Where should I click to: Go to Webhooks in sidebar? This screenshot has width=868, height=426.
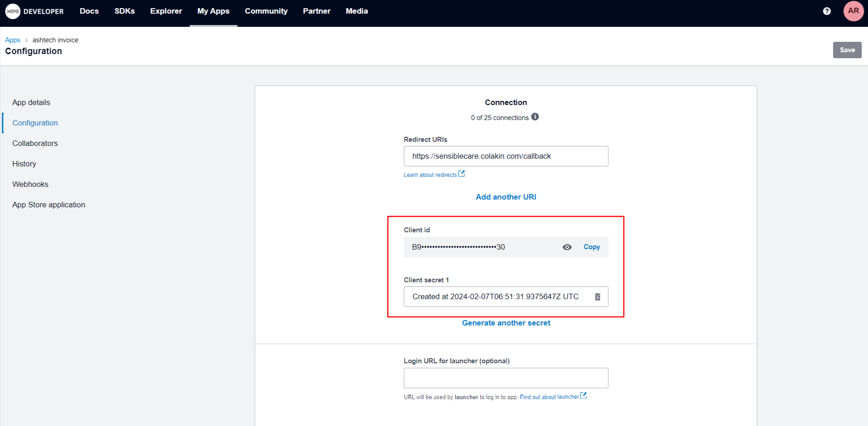[30, 184]
